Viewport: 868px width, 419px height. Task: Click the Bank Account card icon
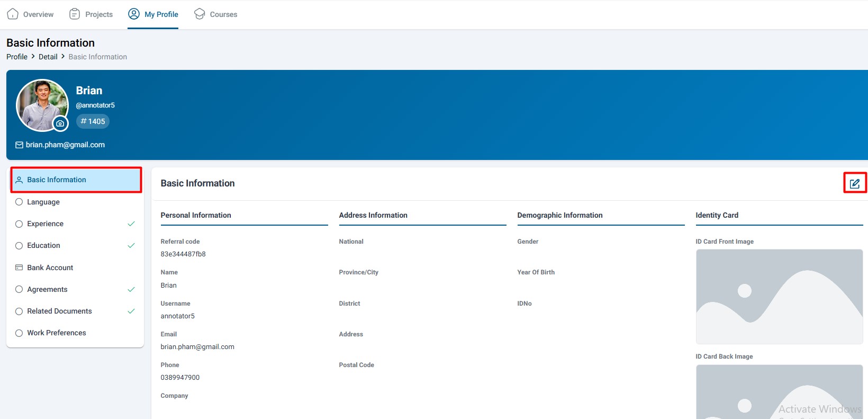coord(19,268)
